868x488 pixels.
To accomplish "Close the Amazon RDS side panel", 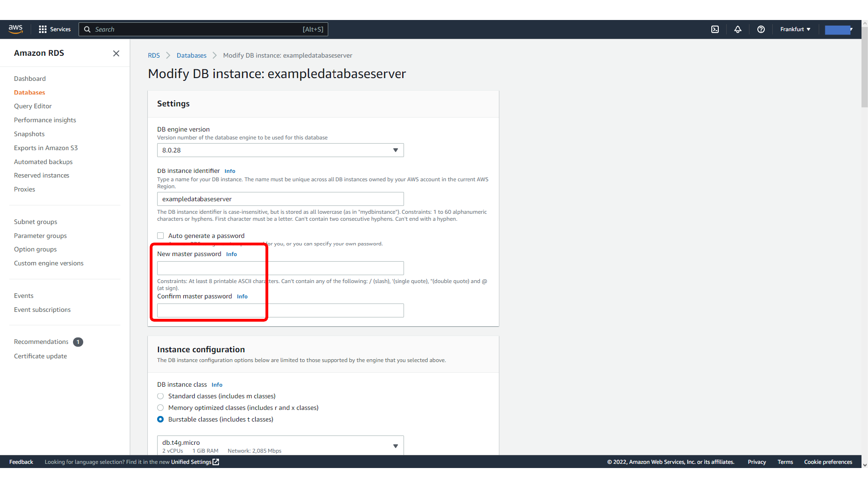I will click(116, 53).
